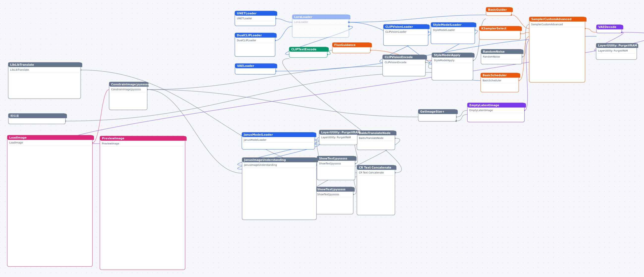Click the StyleModelApply body label text

pos(444,60)
